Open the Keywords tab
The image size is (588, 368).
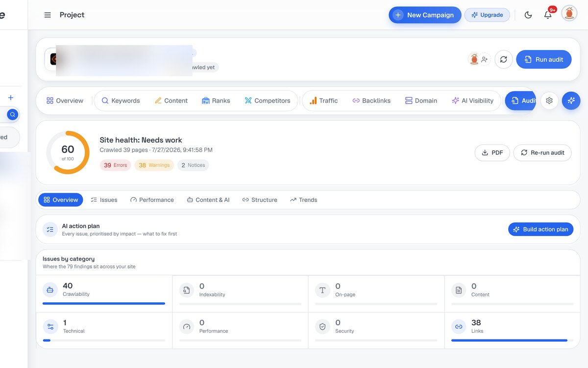pyautogui.click(x=121, y=101)
